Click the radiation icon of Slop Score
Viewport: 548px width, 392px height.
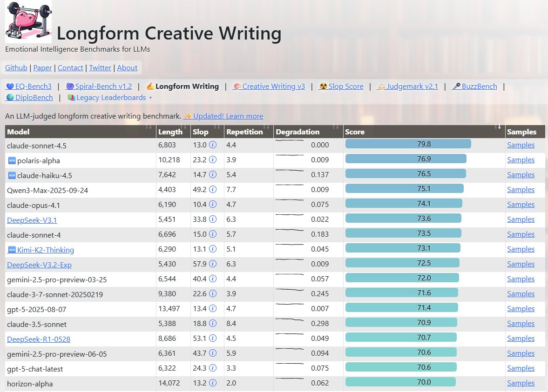click(x=323, y=86)
